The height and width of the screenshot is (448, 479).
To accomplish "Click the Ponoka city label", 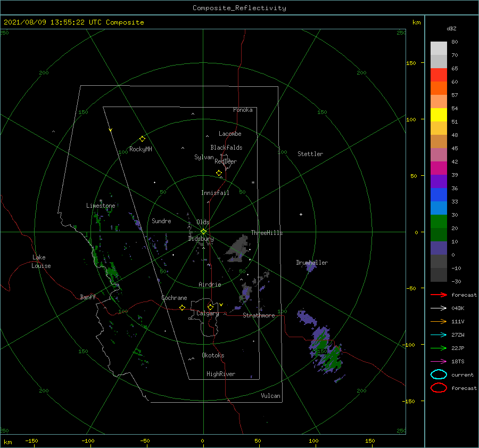I will (x=243, y=110).
